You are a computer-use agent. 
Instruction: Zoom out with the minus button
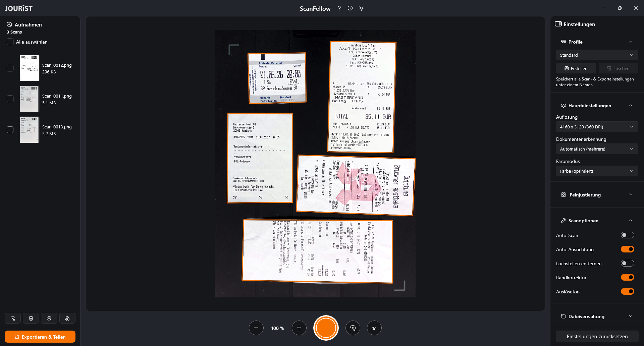click(256, 328)
